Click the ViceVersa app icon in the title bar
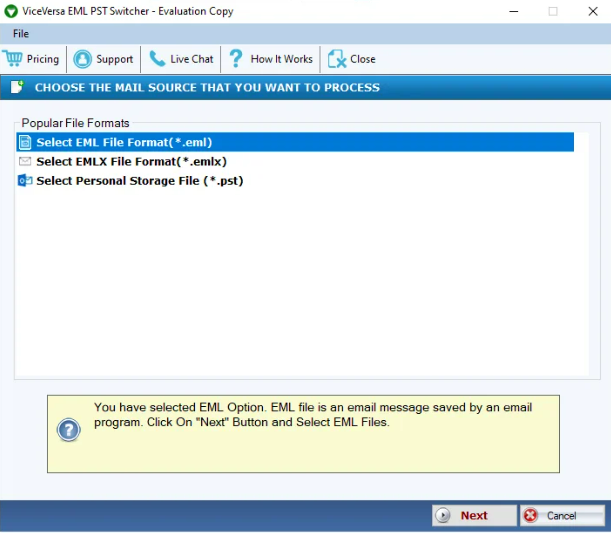 click(x=11, y=11)
